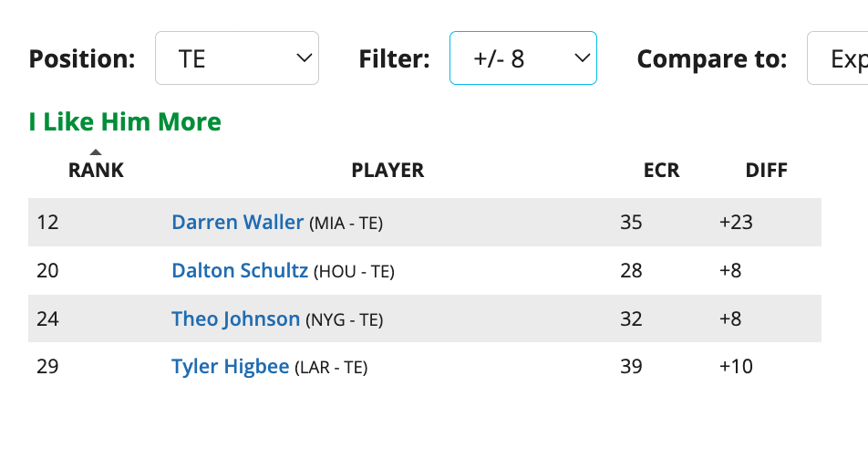The image size is (868, 449).
Task: Sort by the RANK column header
Action: coord(96,170)
